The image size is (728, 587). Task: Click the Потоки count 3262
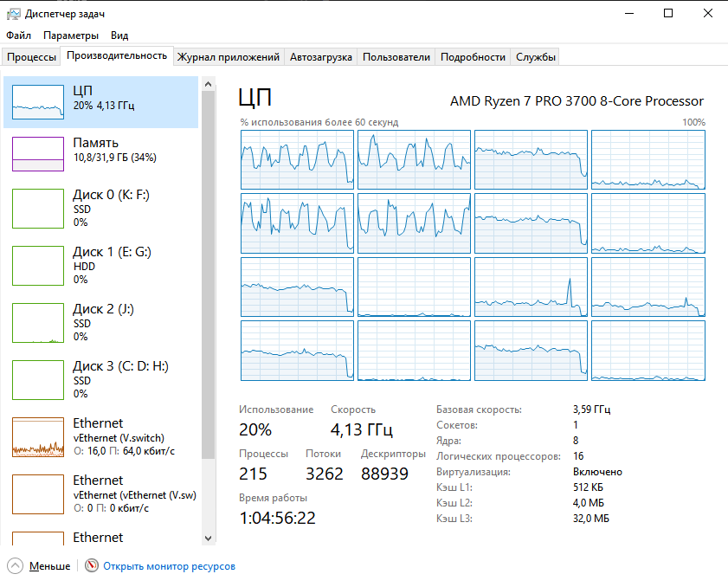tap(324, 474)
